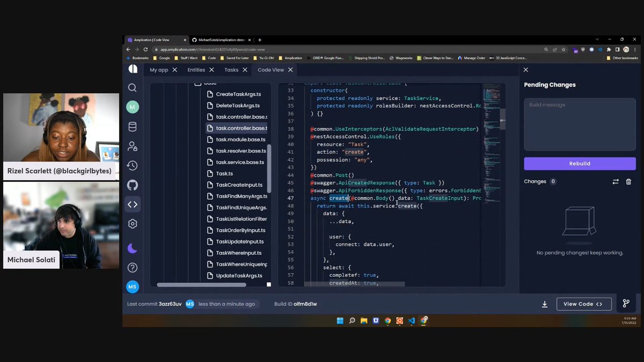Click the git branch icon in footer

[x=626, y=304]
